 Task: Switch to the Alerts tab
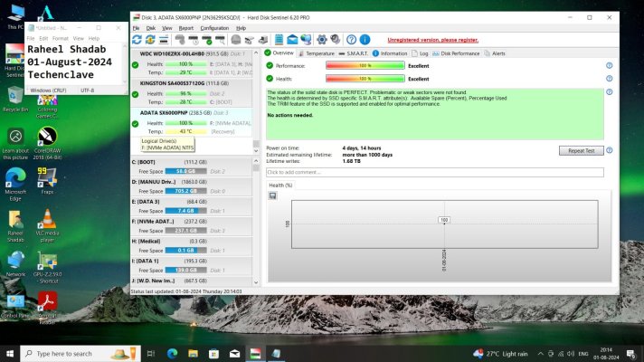(495, 53)
